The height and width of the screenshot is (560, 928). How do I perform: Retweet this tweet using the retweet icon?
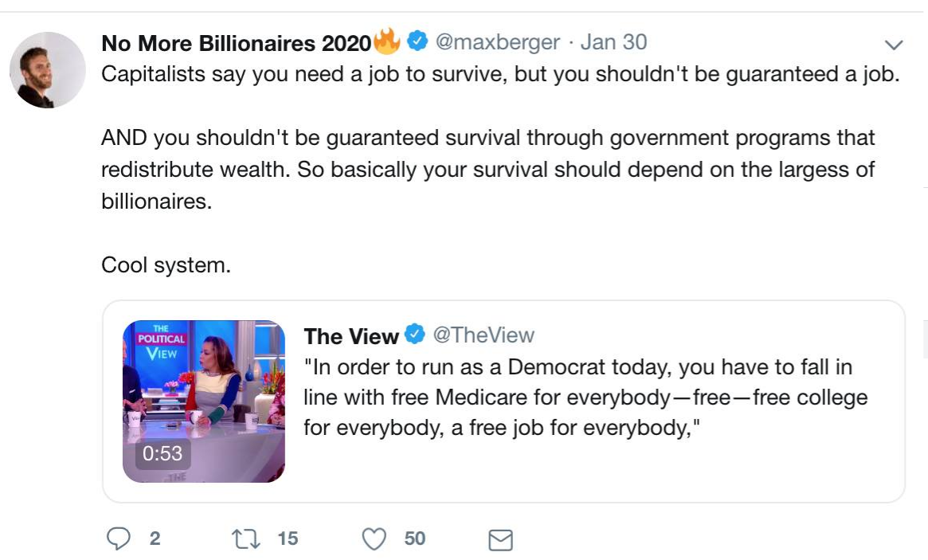245,539
